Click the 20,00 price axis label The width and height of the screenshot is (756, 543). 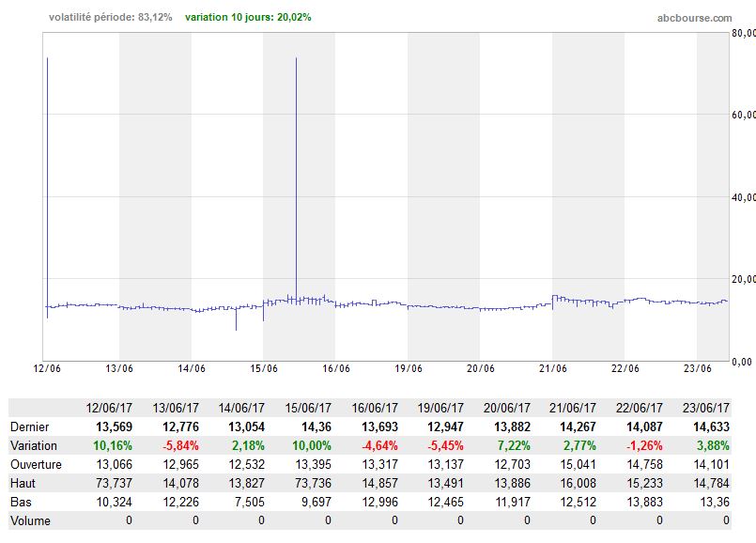coord(744,279)
